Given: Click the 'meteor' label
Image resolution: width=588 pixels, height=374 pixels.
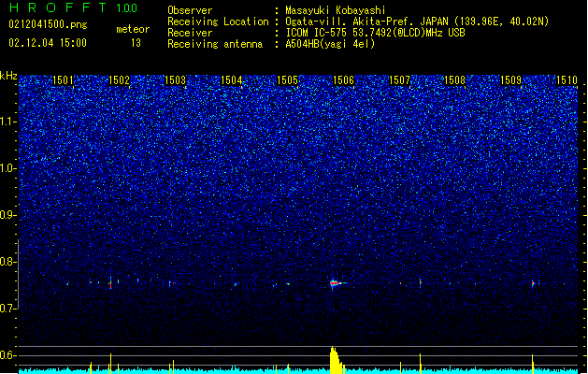Looking at the screenshot, I should (x=133, y=29).
